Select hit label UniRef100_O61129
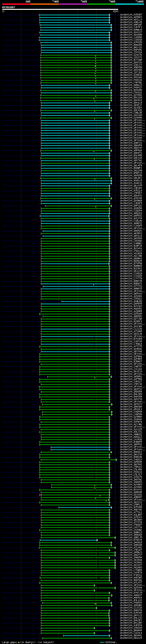 click(131, 638)
